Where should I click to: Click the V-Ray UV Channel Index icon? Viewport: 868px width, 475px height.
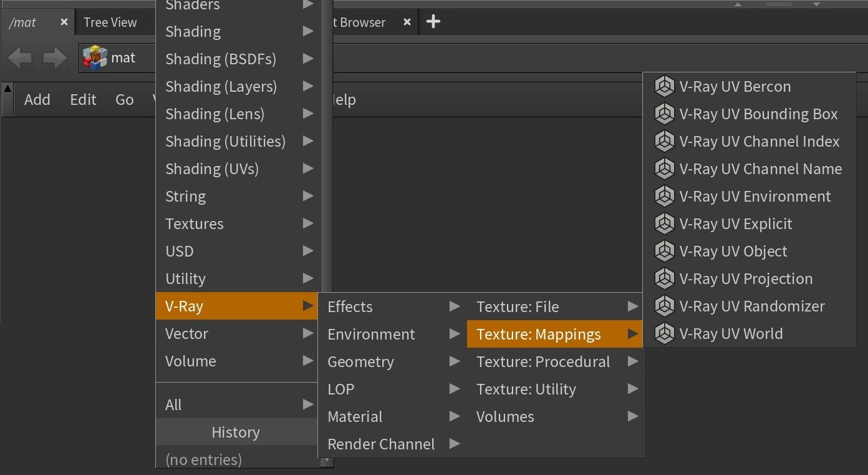[664, 141]
